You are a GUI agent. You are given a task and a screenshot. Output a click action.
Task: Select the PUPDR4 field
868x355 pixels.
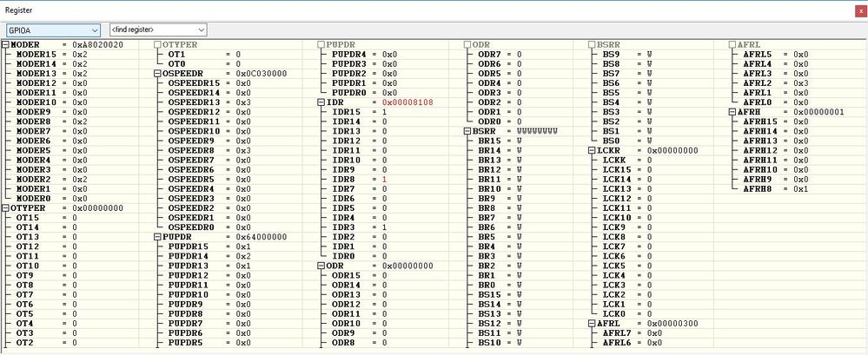click(x=364, y=54)
